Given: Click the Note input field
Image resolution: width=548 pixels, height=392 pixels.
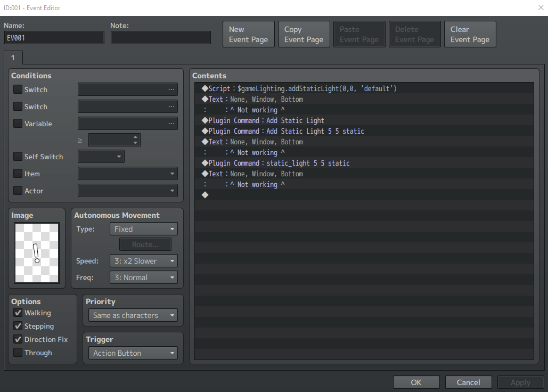Looking at the screenshot, I should point(161,38).
